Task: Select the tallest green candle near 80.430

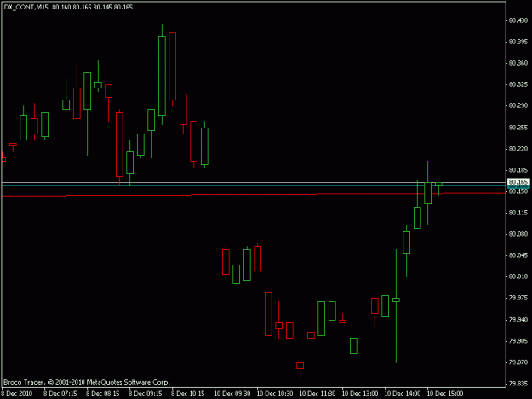Action: coord(163,76)
